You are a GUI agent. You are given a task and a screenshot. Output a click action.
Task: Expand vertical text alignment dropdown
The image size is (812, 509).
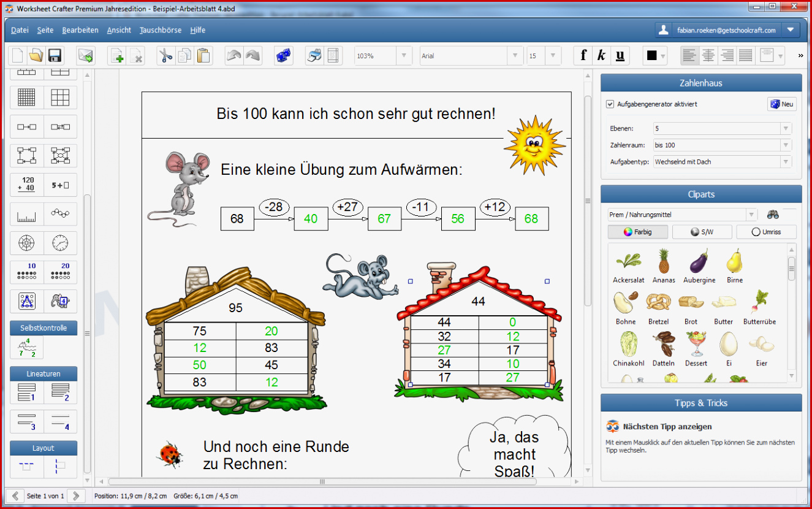click(x=781, y=56)
